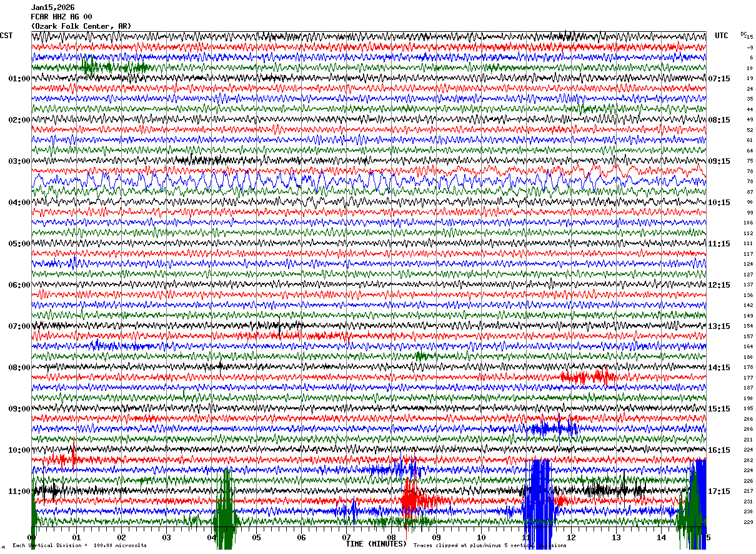Click the DC offset value "190"
The width and height of the screenshot is (756, 554).
(x=749, y=398)
